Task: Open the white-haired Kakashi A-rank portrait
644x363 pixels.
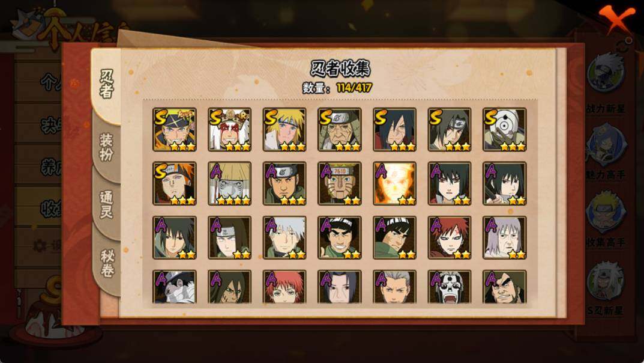Action: pyautogui.click(x=284, y=237)
